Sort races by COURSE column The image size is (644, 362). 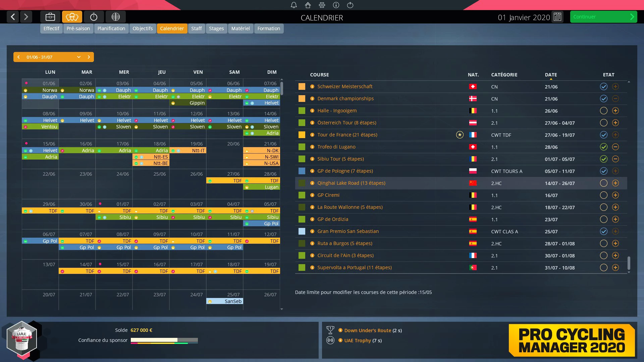tap(319, 75)
